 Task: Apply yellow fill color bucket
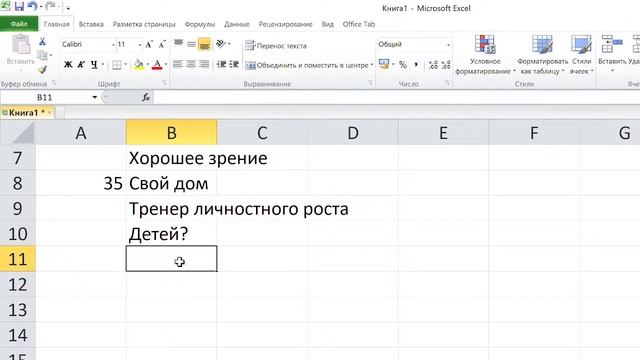(139, 64)
